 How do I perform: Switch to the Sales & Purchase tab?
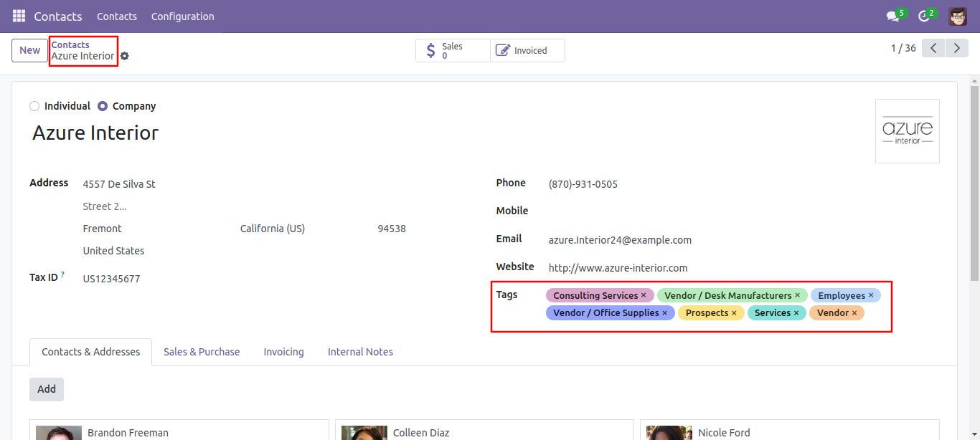coord(202,352)
